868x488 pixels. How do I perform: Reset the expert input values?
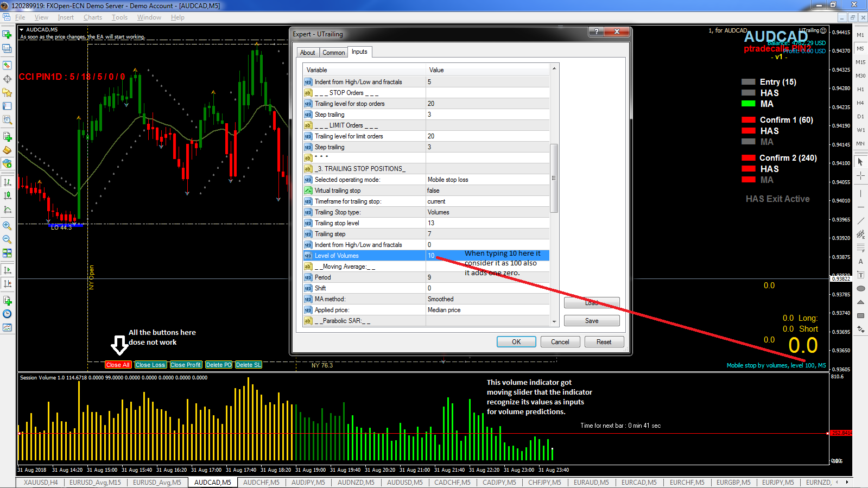point(604,342)
